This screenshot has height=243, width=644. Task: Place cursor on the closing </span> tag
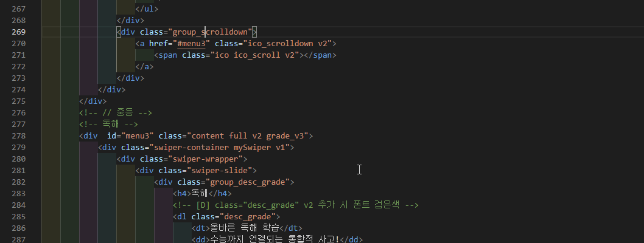point(320,55)
